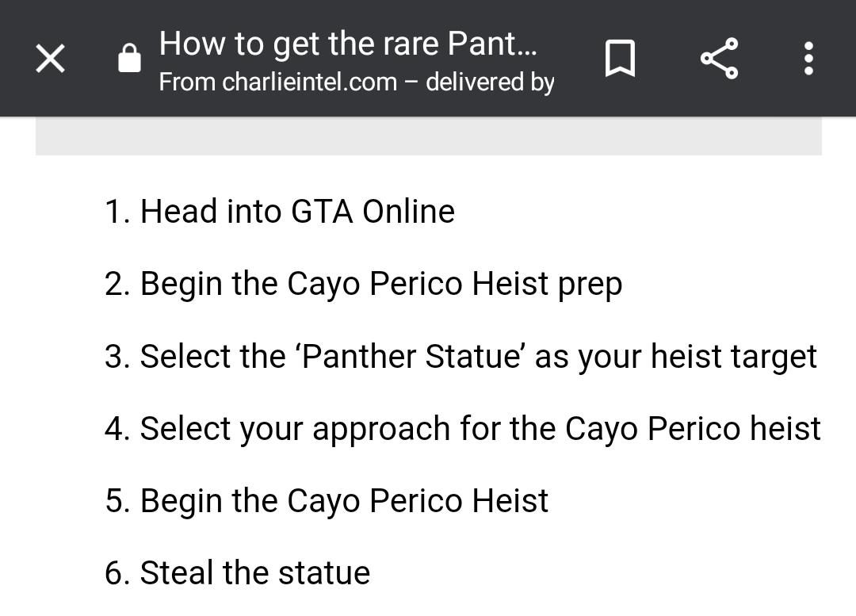Open the three-dot overflow menu
Viewport: 856px width, 616px height.
tap(809, 58)
